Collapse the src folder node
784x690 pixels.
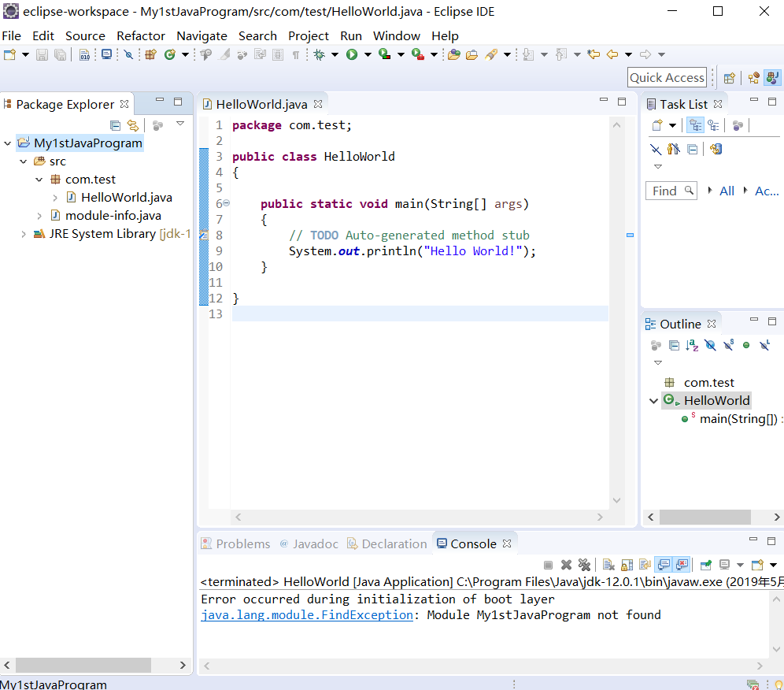click(x=24, y=161)
